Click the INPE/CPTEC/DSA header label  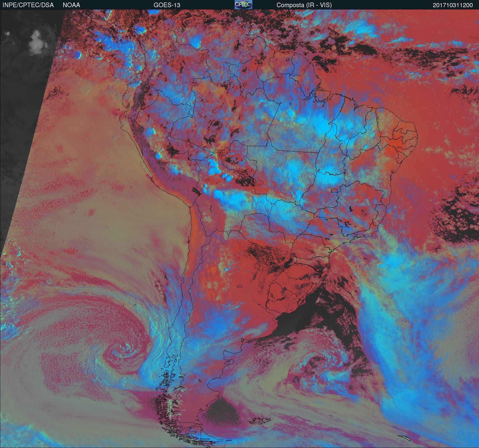tap(28, 5)
